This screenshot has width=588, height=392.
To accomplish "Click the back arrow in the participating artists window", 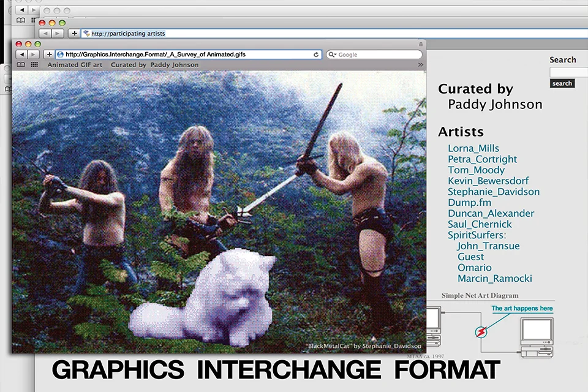I will pos(45,34).
